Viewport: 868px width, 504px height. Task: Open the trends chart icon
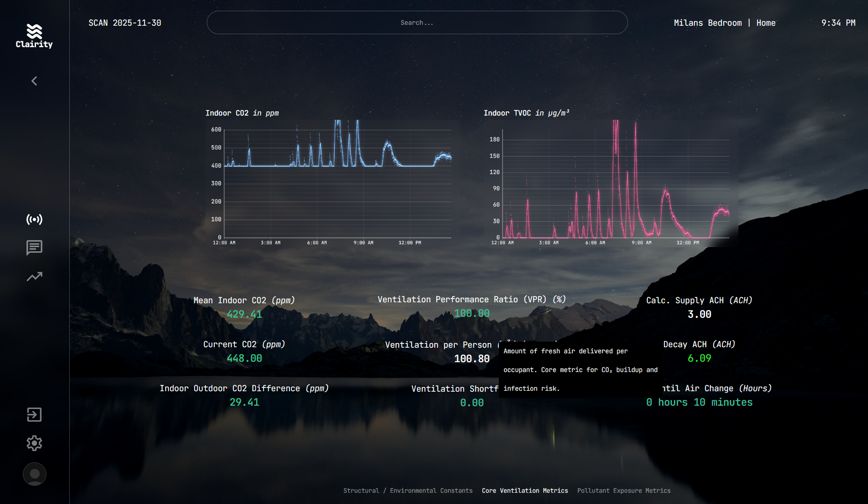[34, 277]
